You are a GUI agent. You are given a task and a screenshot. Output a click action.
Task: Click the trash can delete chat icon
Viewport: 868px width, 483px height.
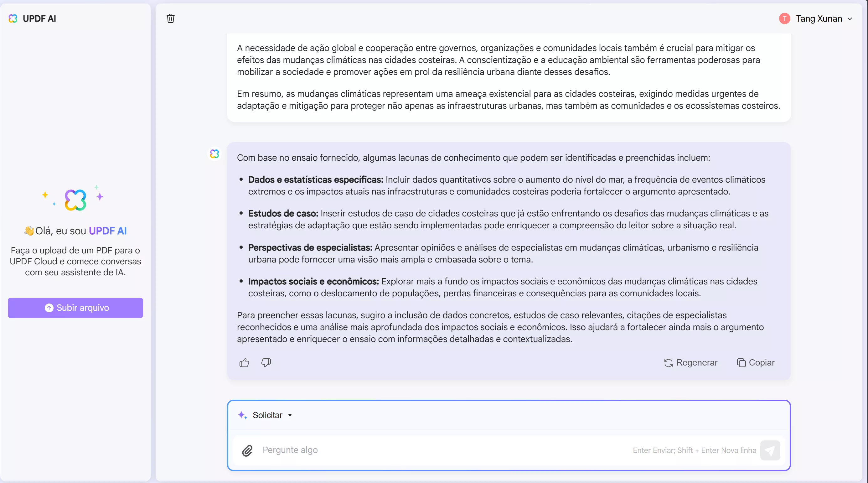coord(170,18)
